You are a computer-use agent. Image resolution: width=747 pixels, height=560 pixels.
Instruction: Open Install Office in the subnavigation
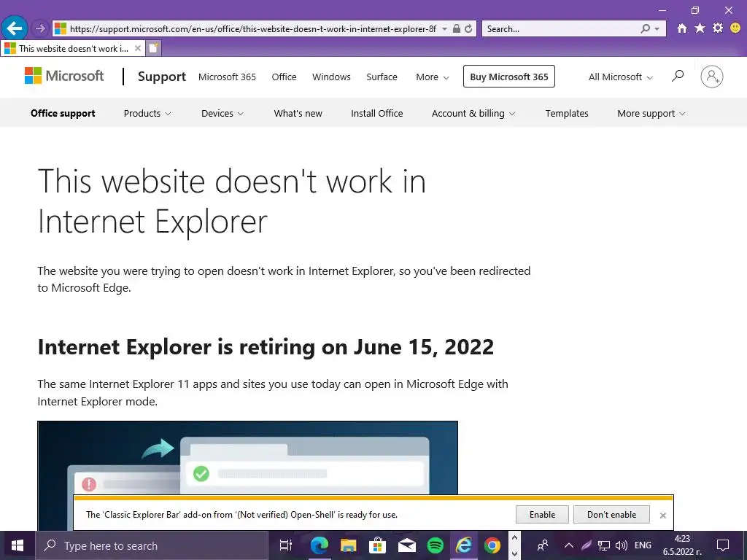click(377, 113)
